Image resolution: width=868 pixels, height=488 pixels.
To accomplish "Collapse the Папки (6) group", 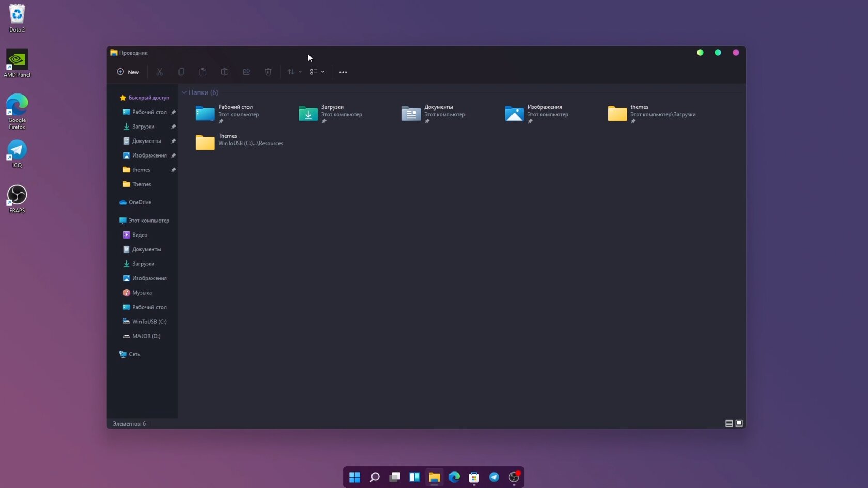I will click(x=184, y=92).
